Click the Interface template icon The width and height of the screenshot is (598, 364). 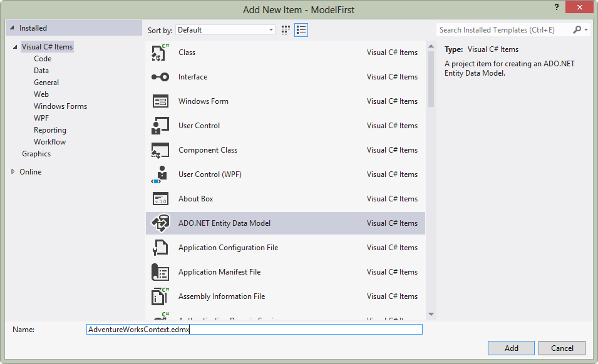(x=160, y=77)
